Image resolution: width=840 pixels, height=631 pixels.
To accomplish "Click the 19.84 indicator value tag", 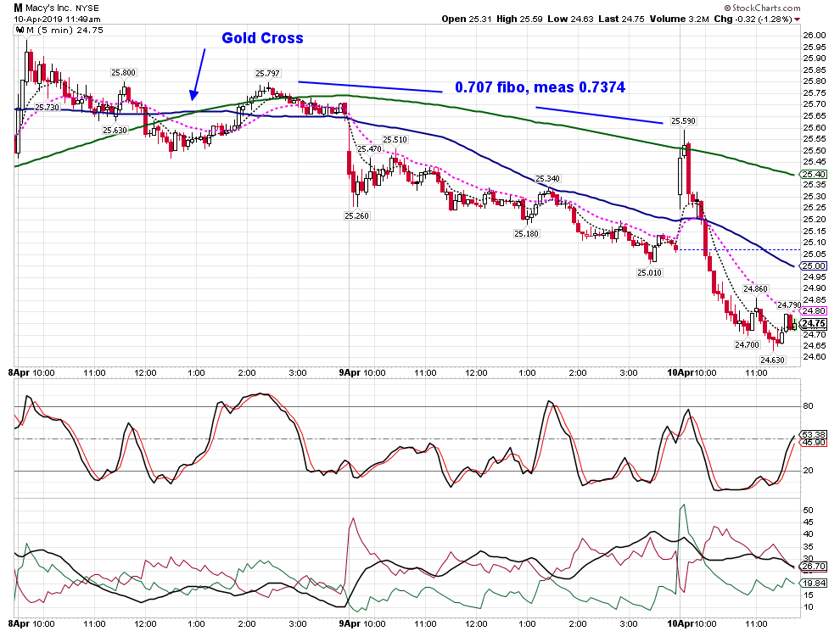I will point(813,584).
